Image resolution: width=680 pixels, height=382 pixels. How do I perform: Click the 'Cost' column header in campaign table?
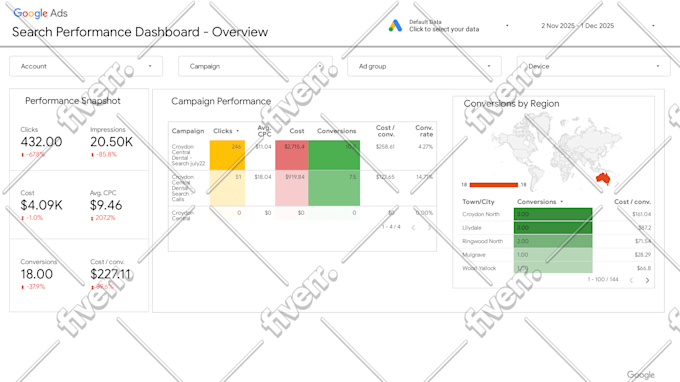pos(297,131)
